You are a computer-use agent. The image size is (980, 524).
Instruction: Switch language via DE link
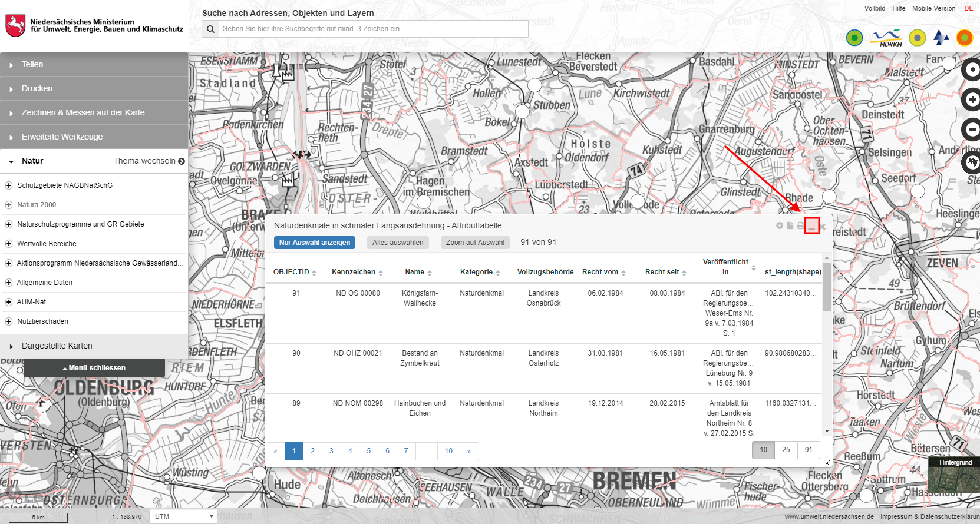coord(969,8)
